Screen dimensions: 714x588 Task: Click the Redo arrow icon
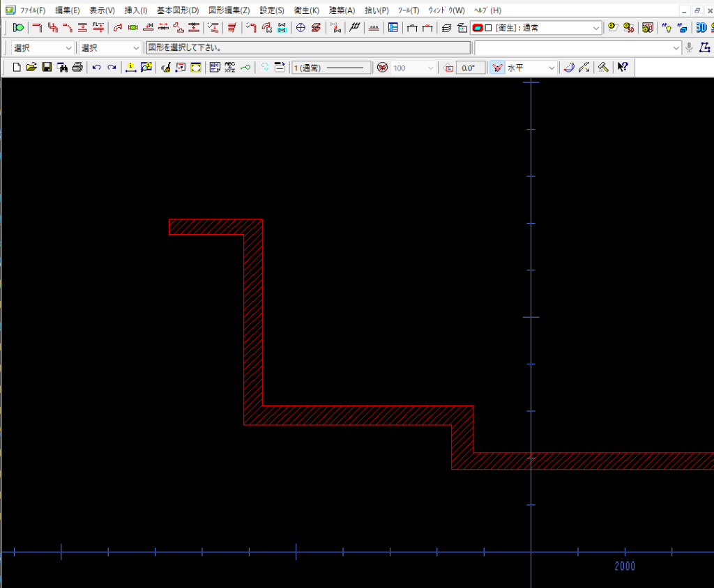[x=112, y=68]
